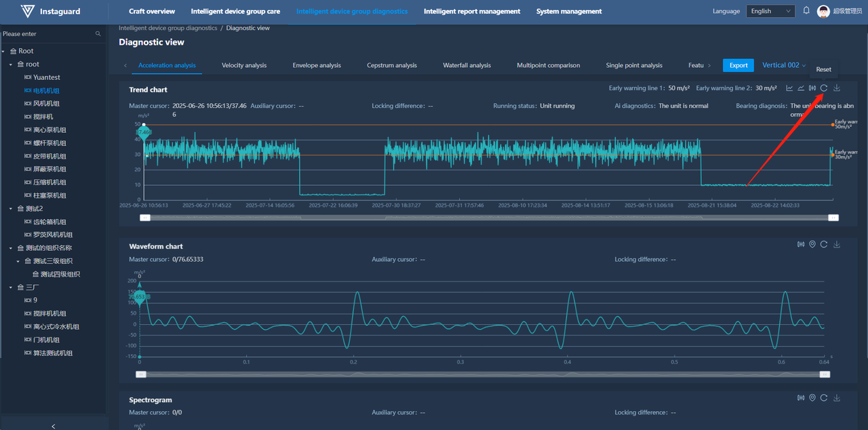The width and height of the screenshot is (868, 430).
Task: Open the Intelligent report management menu
Action: pos(472,12)
